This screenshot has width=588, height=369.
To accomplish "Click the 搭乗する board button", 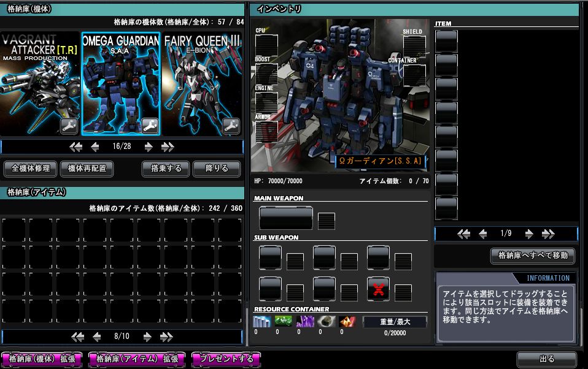I will pos(166,169).
